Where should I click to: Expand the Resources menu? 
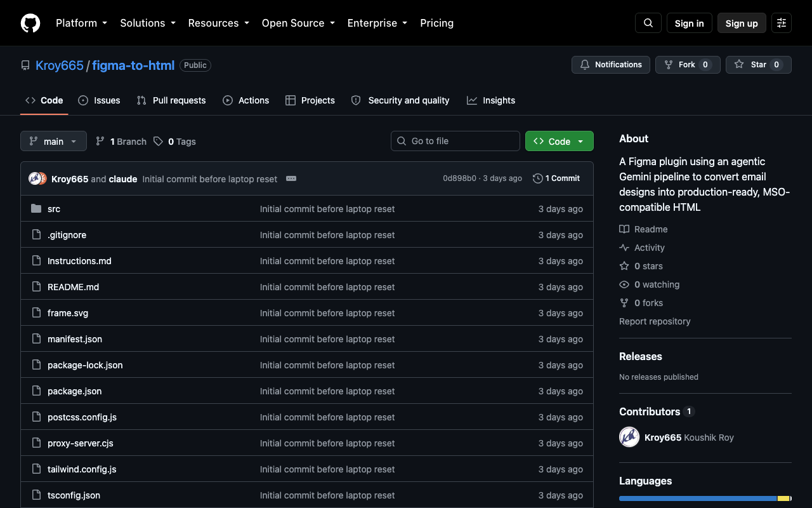pos(219,23)
